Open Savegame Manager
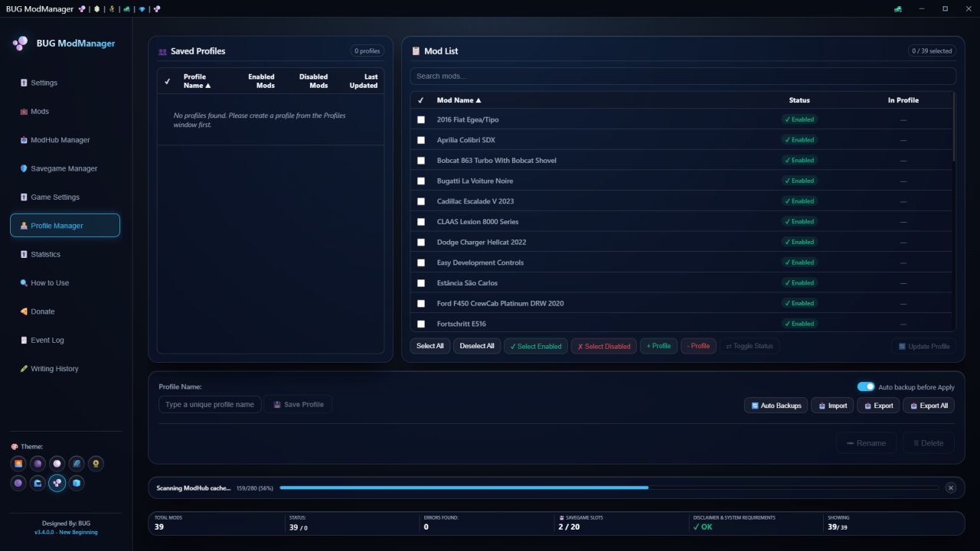 [65, 168]
